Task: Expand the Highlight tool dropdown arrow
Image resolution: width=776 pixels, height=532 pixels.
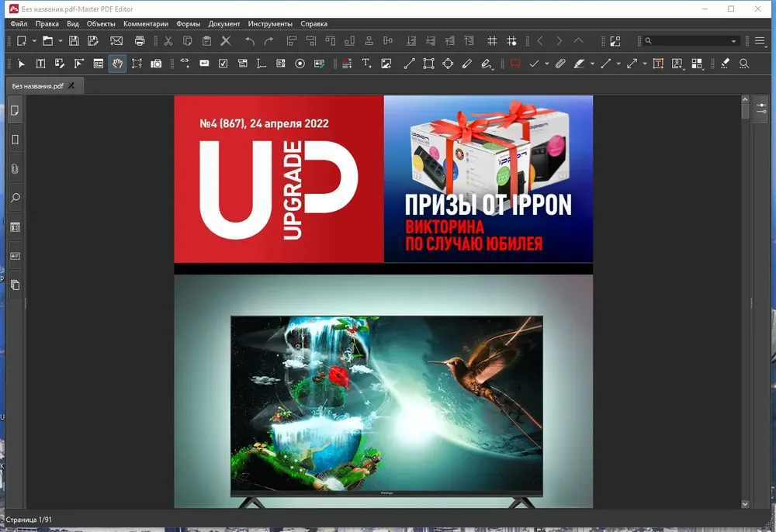Action: click(x=592, y=64)
